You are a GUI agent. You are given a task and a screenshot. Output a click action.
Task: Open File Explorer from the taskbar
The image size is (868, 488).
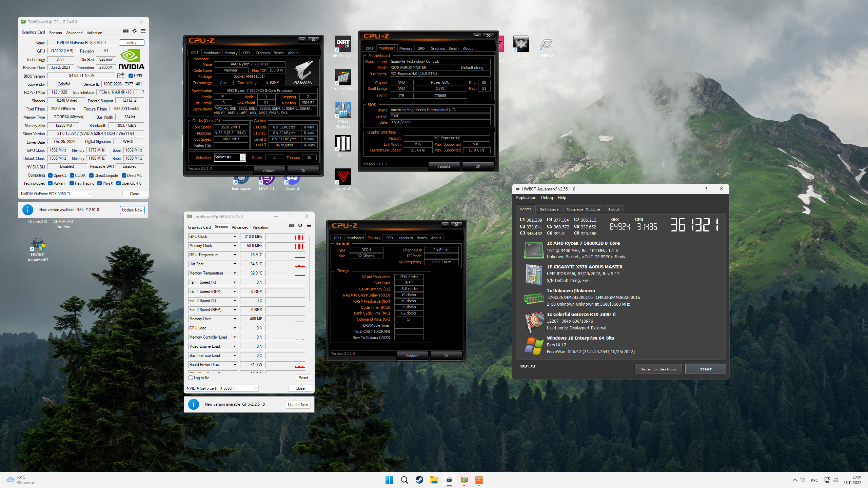click(x=434, y=480)
